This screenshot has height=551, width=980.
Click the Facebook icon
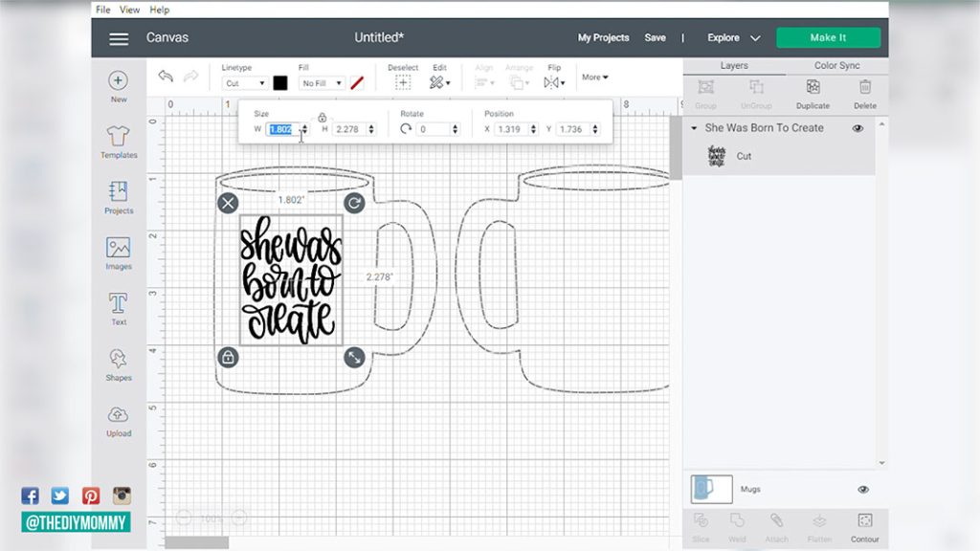(30, 496)
